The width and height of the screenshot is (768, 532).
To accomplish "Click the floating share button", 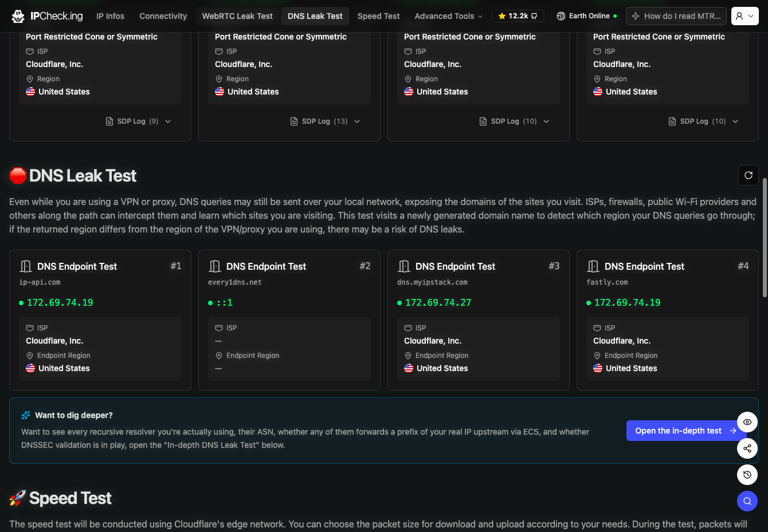I will tap(747, 448).
